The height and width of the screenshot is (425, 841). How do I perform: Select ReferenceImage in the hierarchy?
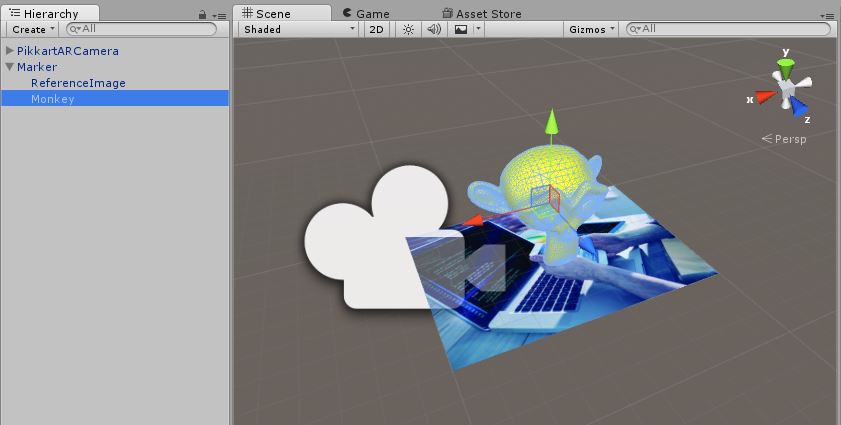click(x=78, y=83)
